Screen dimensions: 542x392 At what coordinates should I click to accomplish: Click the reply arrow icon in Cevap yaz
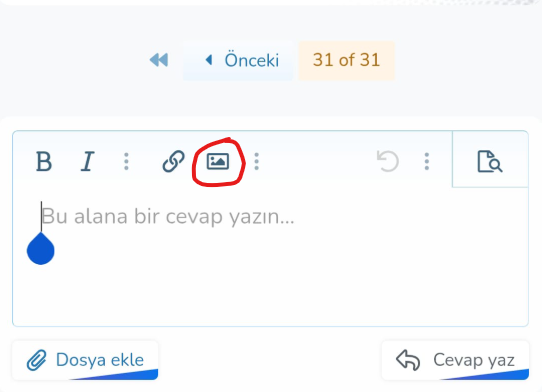point(408,360)
